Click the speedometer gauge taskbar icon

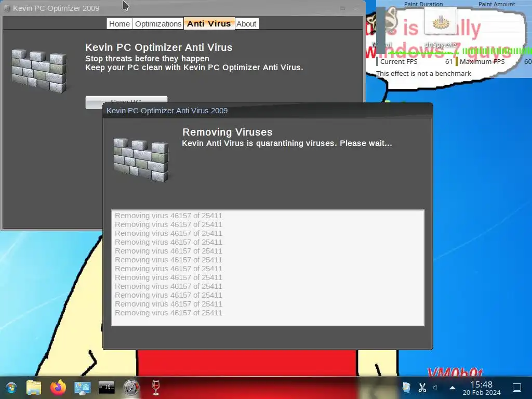tap(131, 388)
